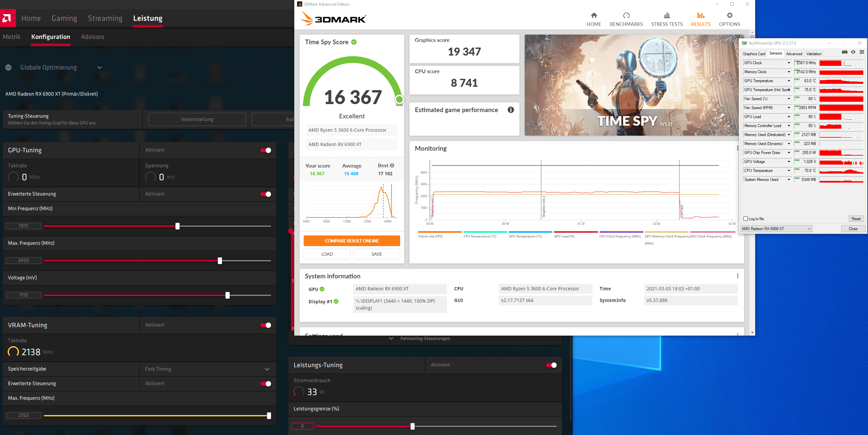
Task: Click Min Frequenz slider handle
Action: [x=177, y=226]
